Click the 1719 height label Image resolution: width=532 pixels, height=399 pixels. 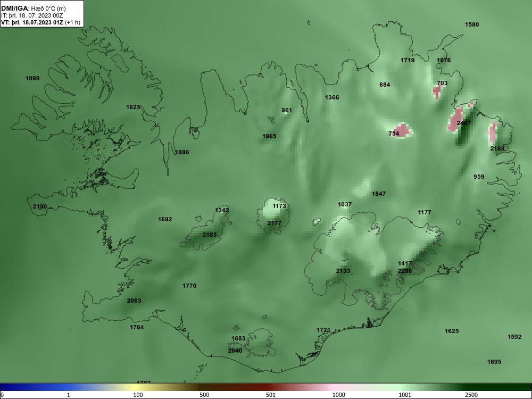coord(407,60)
